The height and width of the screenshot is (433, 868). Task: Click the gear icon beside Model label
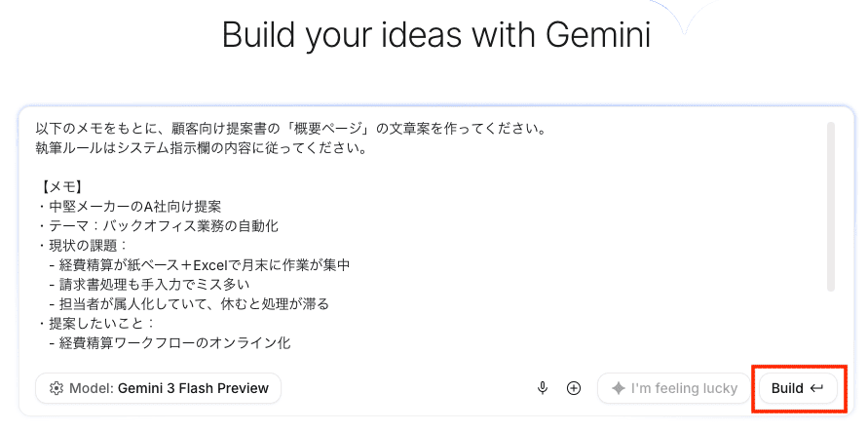pos(56,388)
